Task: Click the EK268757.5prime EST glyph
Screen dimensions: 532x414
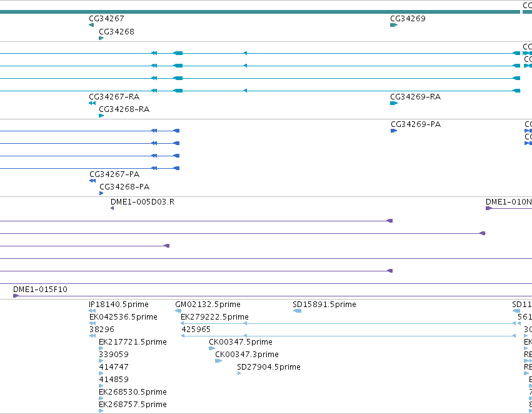Action: coord(101,411)
